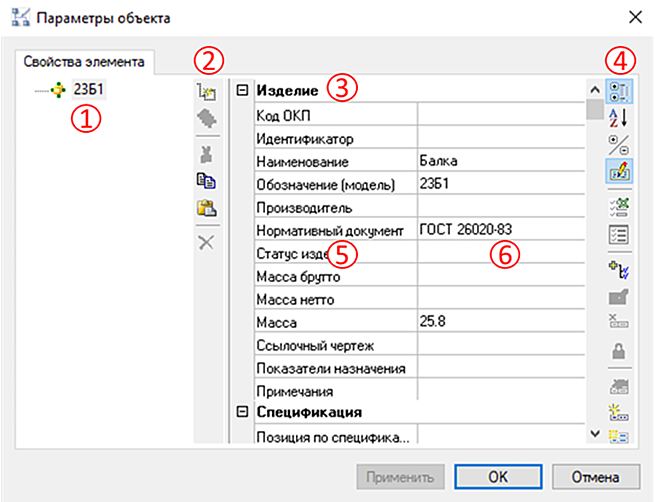
Task: Click the delete X icon in left toolbar
Action: pos(207,242)
